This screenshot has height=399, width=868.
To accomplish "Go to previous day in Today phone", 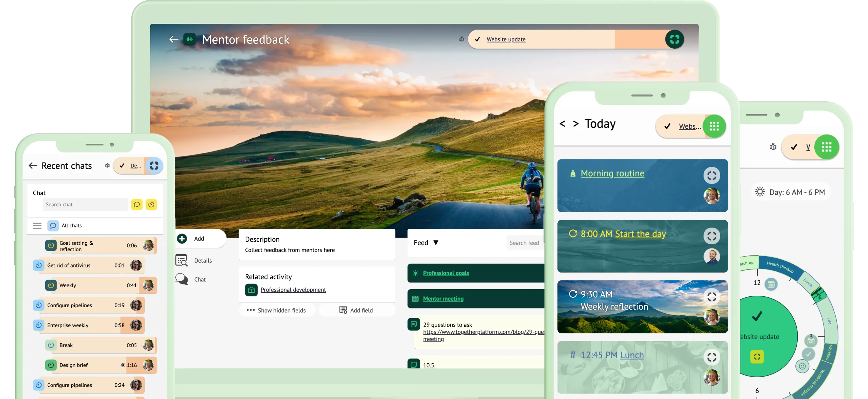I will tap(562, 123).
